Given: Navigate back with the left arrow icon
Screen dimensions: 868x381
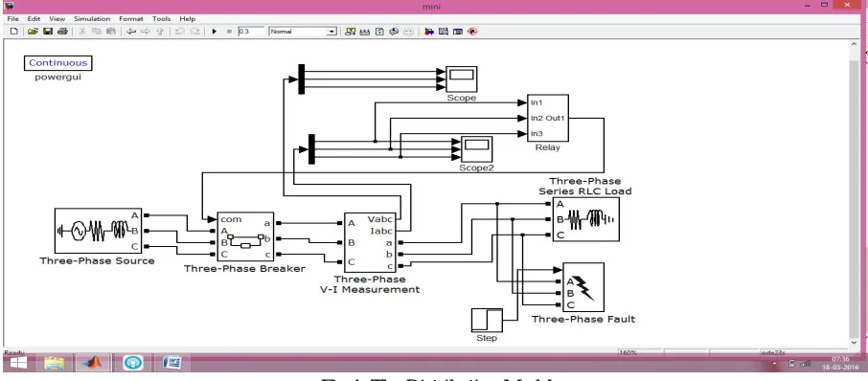Looking at the screenshot, I should click(131, 32).
